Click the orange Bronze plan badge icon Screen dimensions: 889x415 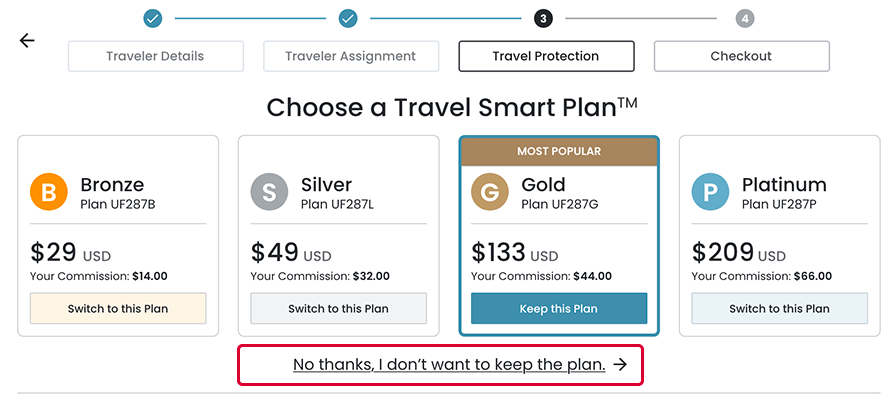click(49, 192)
